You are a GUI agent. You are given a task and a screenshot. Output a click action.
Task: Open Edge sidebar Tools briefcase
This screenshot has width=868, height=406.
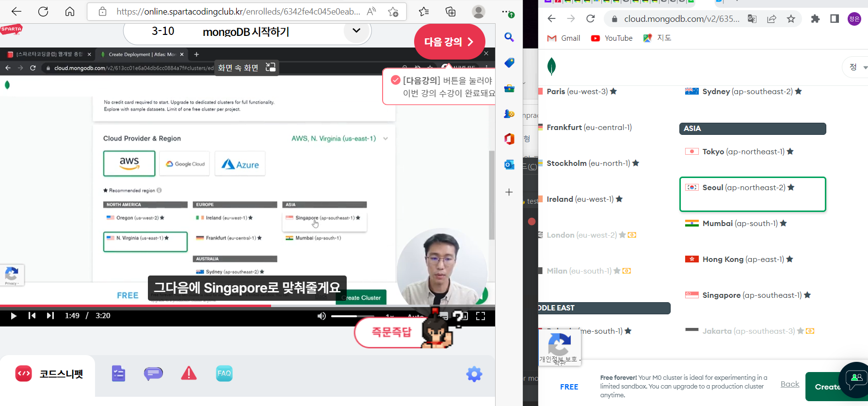coord(509,88)
